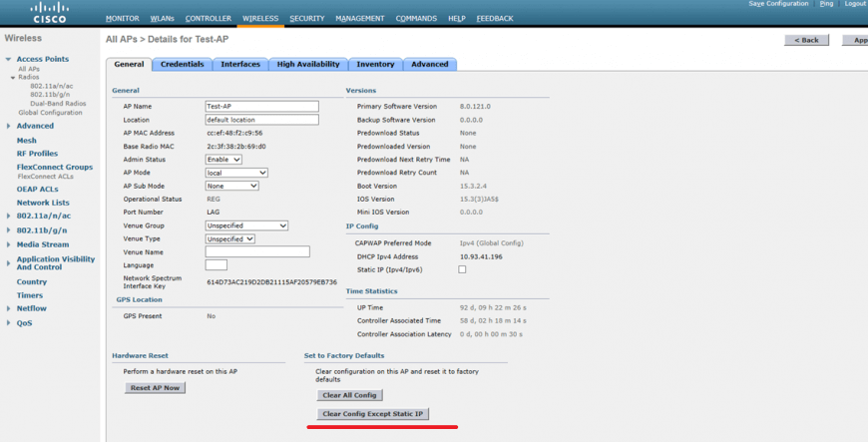Open the AP Sub Mode dropdown
Image resolution: width=868 pixels, height=442 pixels.
click(x=231, y=187)
